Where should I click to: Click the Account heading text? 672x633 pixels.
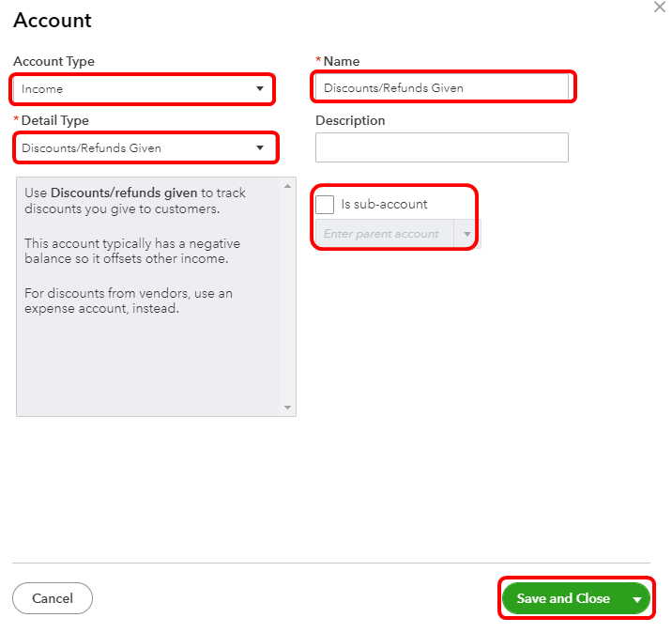[x=53, y=20]
